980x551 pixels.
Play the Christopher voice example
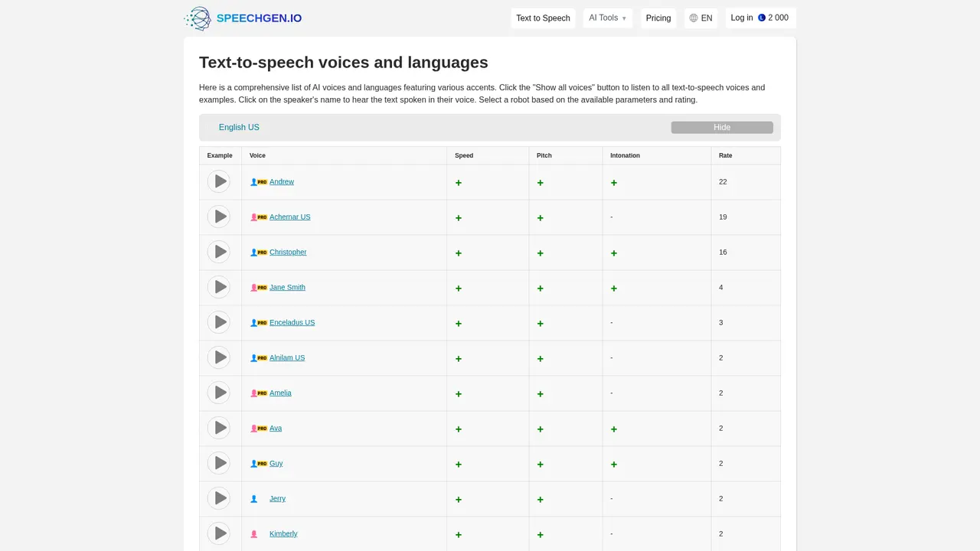coord(219,252)
